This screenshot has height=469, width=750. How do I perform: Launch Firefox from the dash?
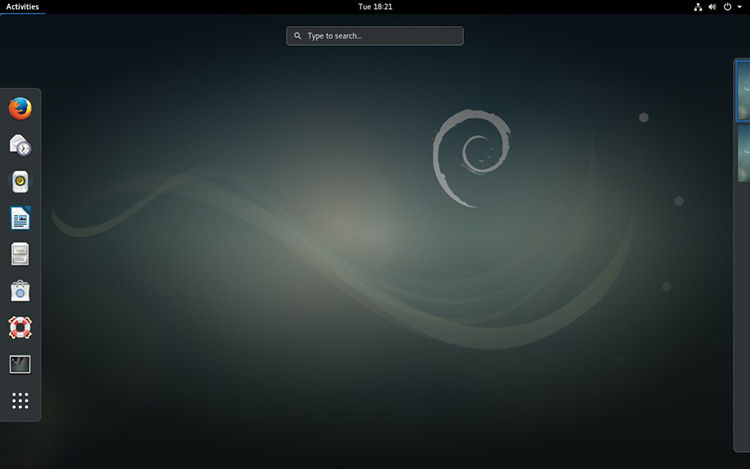20,109
